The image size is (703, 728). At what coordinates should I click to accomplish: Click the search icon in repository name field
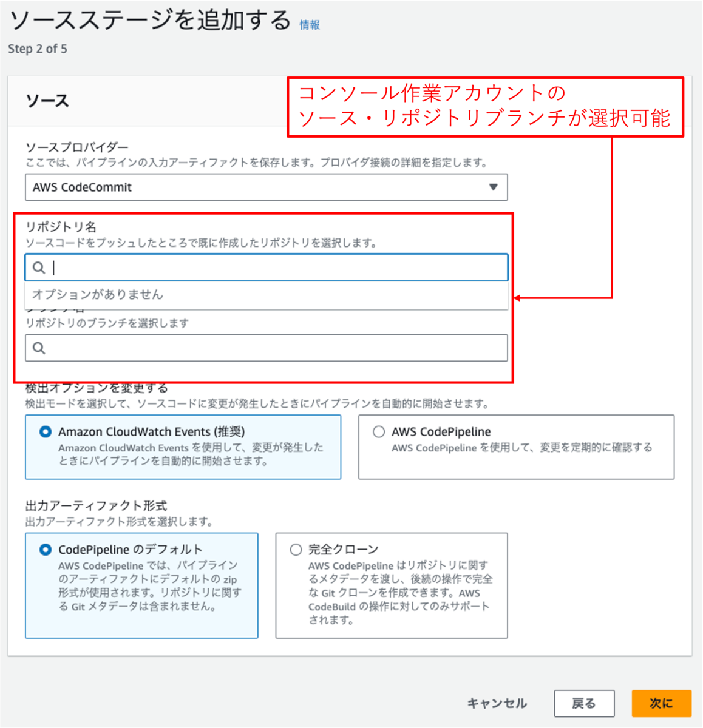(39, 268)
